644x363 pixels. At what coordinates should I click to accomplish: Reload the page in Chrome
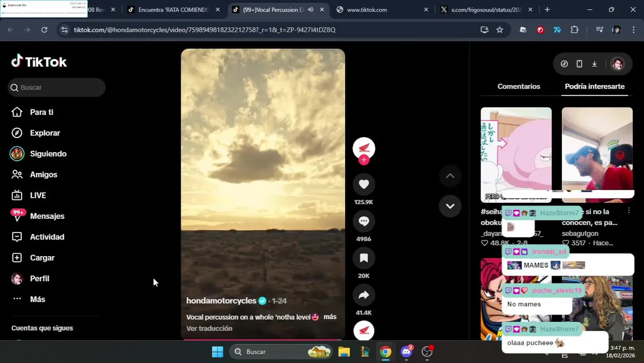click(x=44, y=30)
